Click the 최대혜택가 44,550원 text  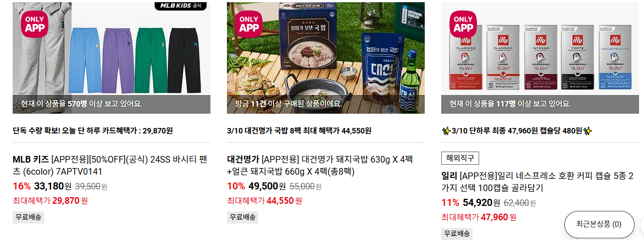click(x=264, y=200)
